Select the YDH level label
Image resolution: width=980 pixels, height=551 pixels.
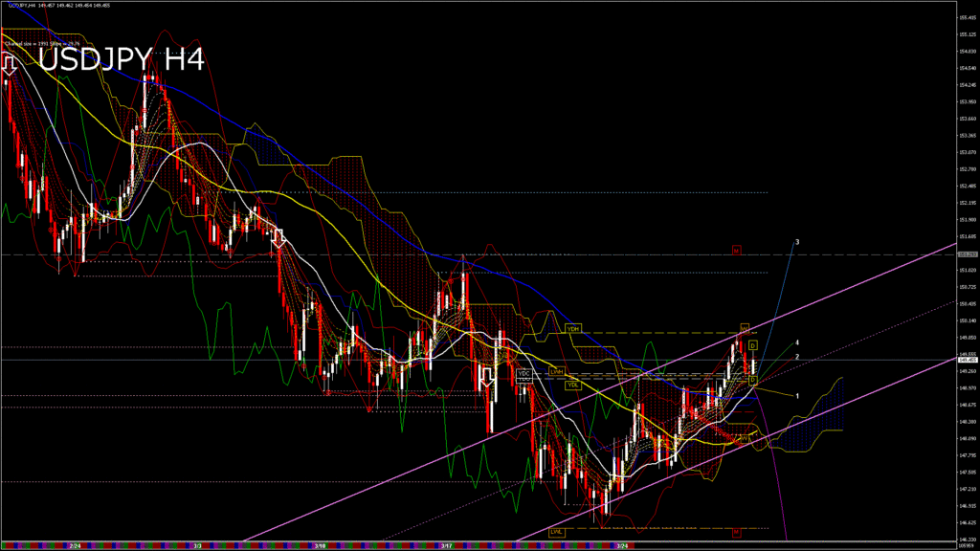click(573, 328)
